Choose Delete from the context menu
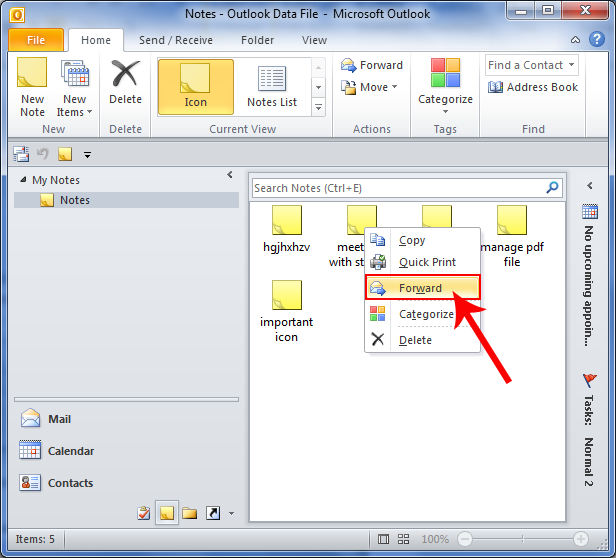This screenshot has height=558, width=616. 422,340
